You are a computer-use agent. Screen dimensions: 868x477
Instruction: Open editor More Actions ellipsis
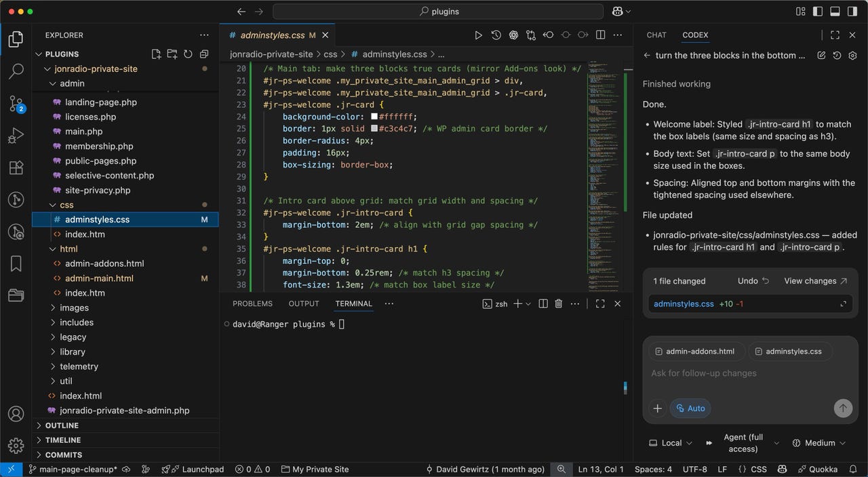click(618, 35)
